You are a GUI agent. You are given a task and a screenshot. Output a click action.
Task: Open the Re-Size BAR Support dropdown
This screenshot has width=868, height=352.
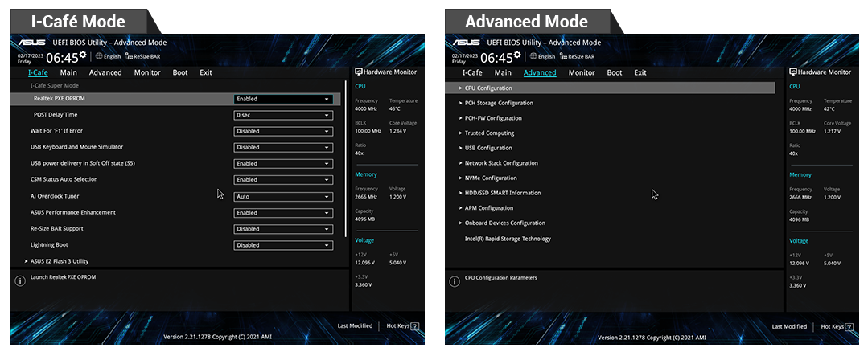coord(283,229)
